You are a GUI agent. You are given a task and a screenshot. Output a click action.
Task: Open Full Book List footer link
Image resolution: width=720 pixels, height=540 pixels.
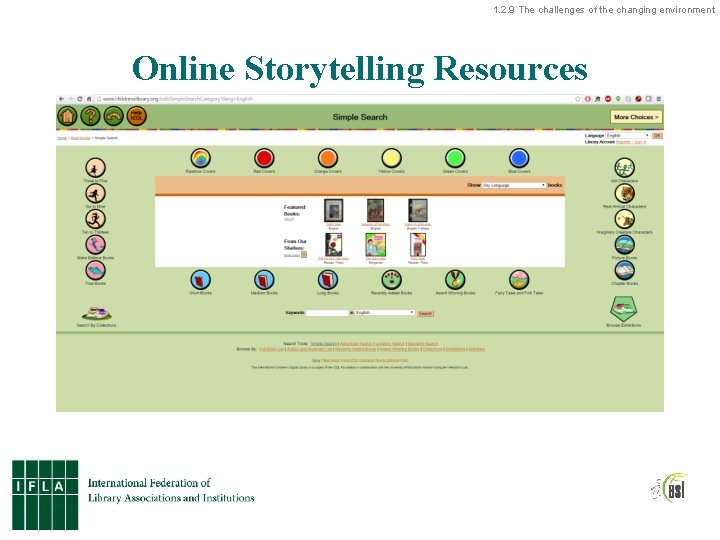pyautogui.click(x=271, y=349)
